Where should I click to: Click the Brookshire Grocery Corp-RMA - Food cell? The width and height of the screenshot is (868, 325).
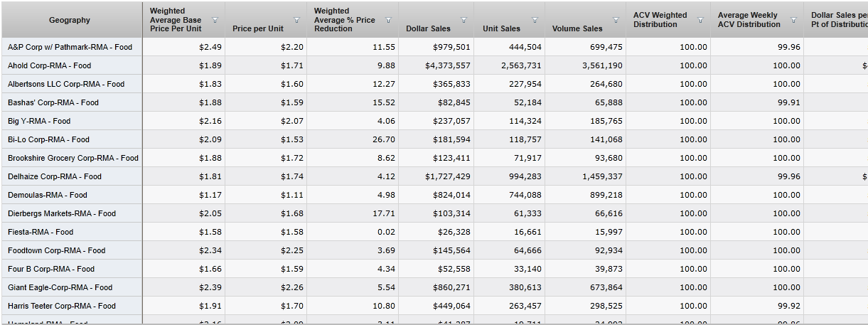pyautogui.click(x=73, y=158)
